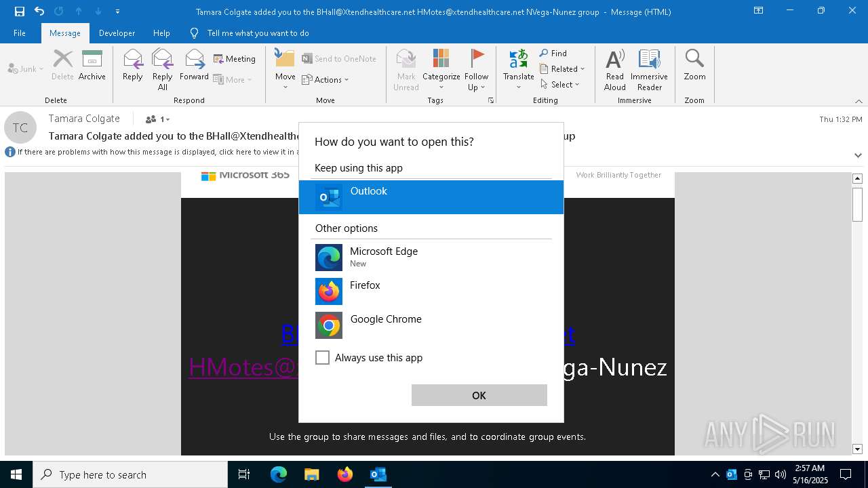This screenshot has height=488, width=868.
Task: Choose Google Chrome in the open-with list
Action: coord(431,325)
